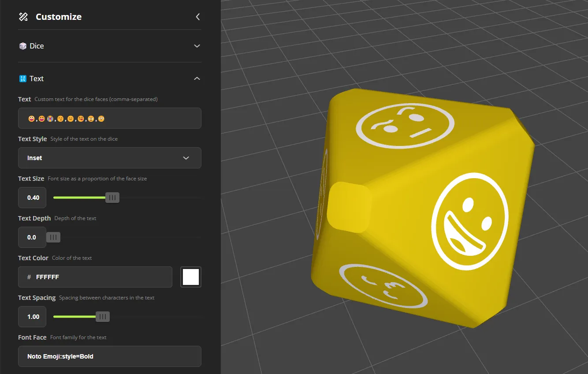Collapse the sidebar using the left chevron
588x374 pixels.
click(197, 17)
